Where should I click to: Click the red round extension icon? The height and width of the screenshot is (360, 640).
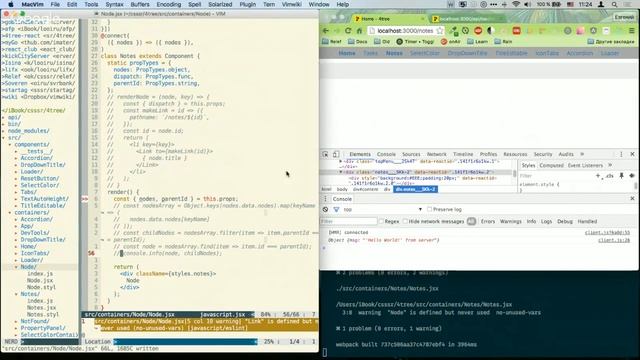pyautogui.click(x=478, y=31)
